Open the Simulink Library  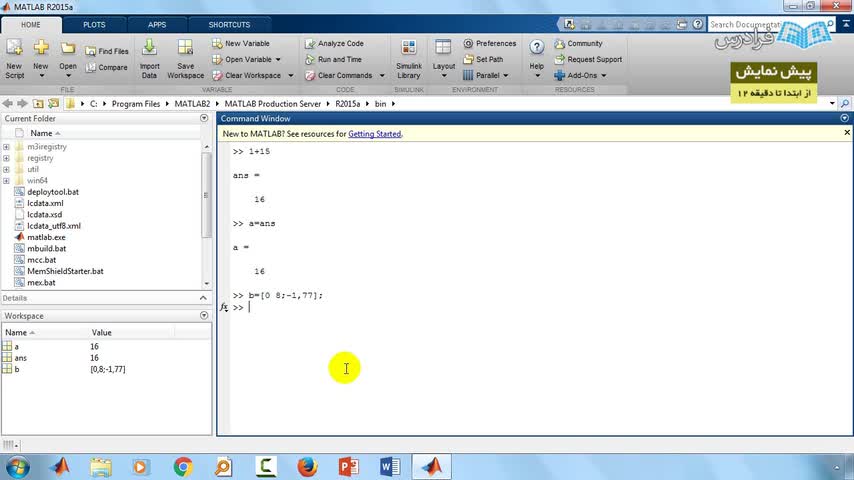pos(408,58)
